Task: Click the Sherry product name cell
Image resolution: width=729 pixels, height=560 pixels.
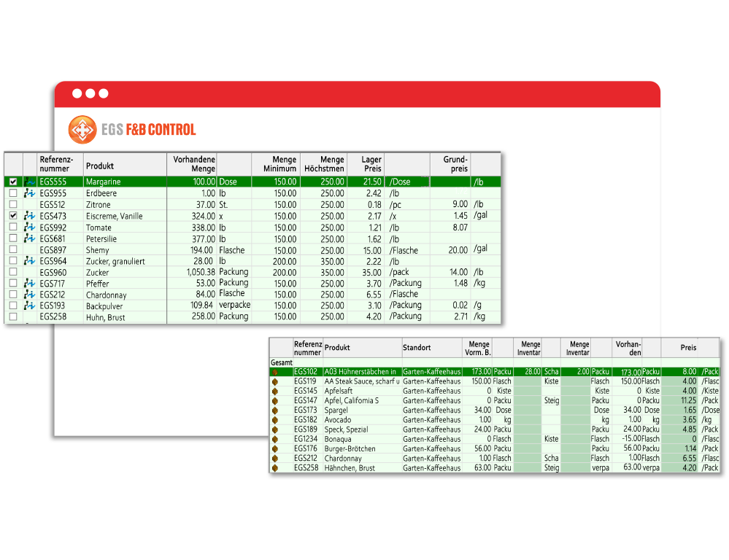Action: [125, 250]
